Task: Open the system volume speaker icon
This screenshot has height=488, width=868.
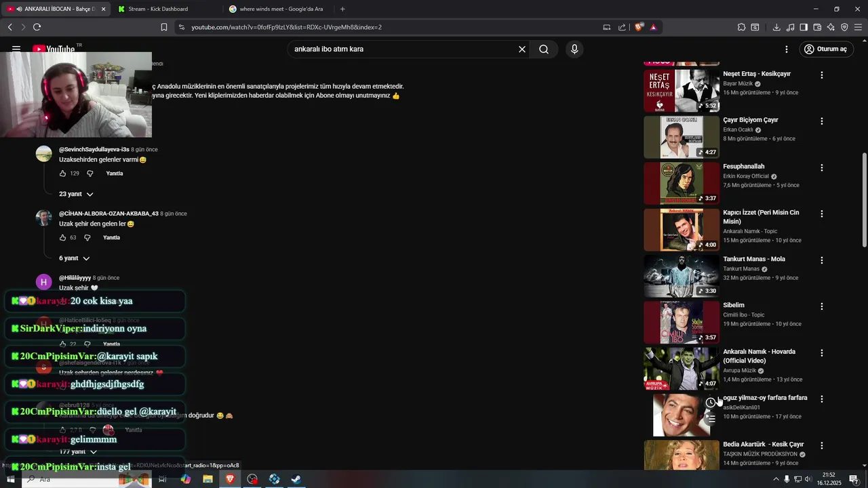Action: tap(808, 479)
